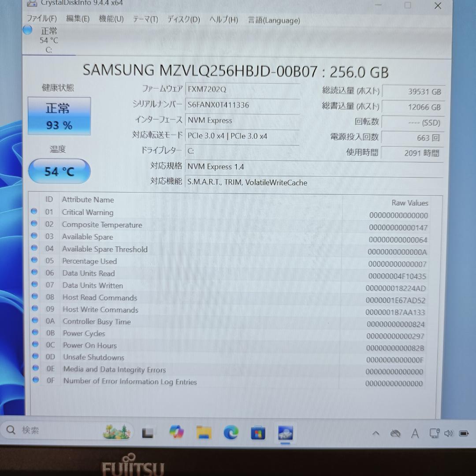
Task: Select the Percentage Used row
Action: click(230, 262)
